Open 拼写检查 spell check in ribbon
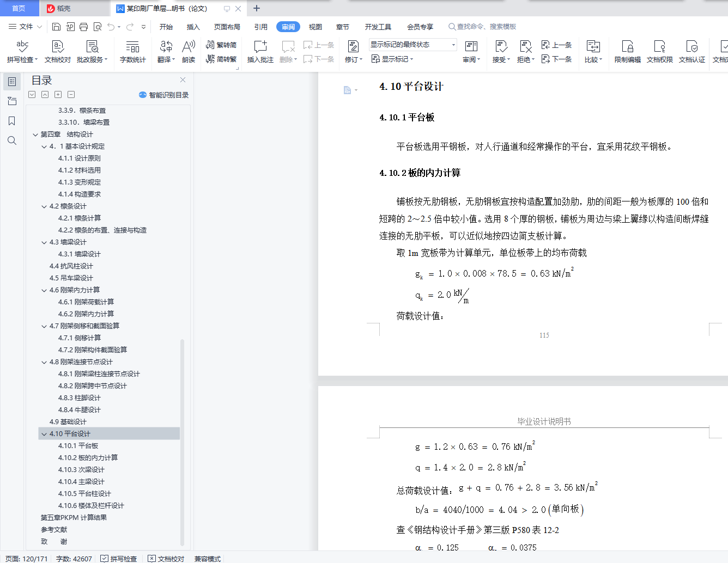728x563 pixels. click(22, 52)
